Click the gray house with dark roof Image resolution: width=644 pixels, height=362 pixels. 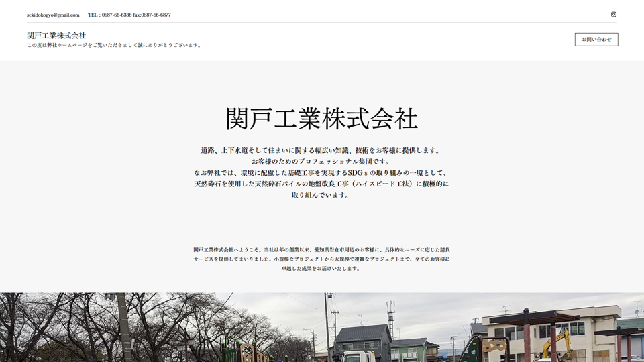point(362,340)
